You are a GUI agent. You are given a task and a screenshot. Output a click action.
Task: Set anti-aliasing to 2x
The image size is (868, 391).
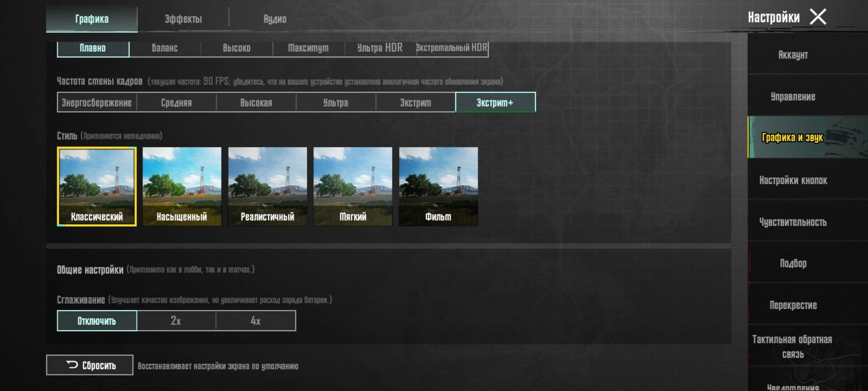click(176, 321)
